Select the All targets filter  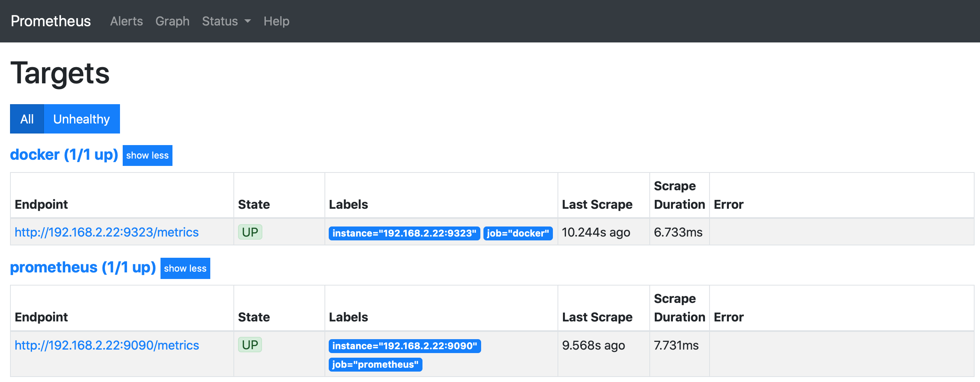(x=27, y=119)
